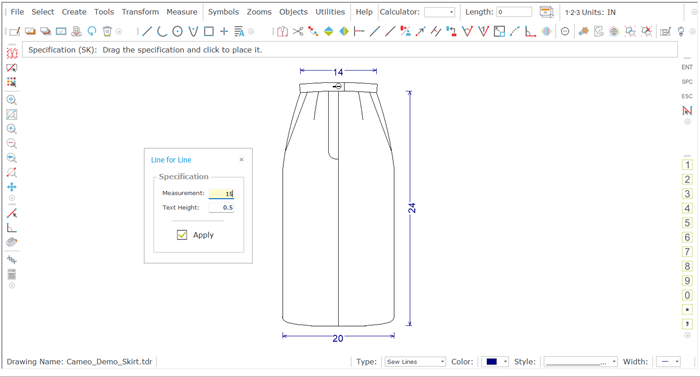Click the settings icon beside Length field

coord(546,12)
